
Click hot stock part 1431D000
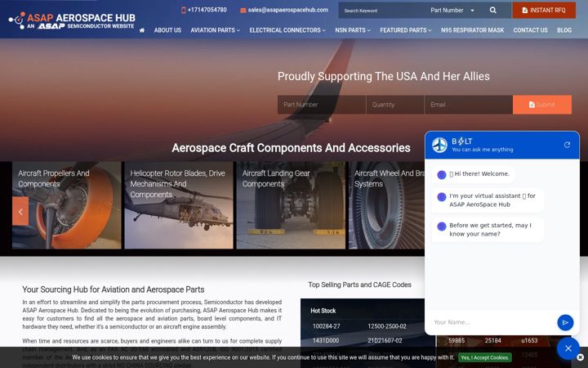326,340
